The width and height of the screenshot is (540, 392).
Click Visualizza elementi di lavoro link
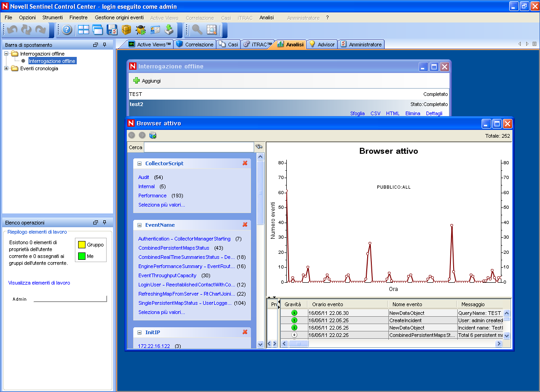39,283
